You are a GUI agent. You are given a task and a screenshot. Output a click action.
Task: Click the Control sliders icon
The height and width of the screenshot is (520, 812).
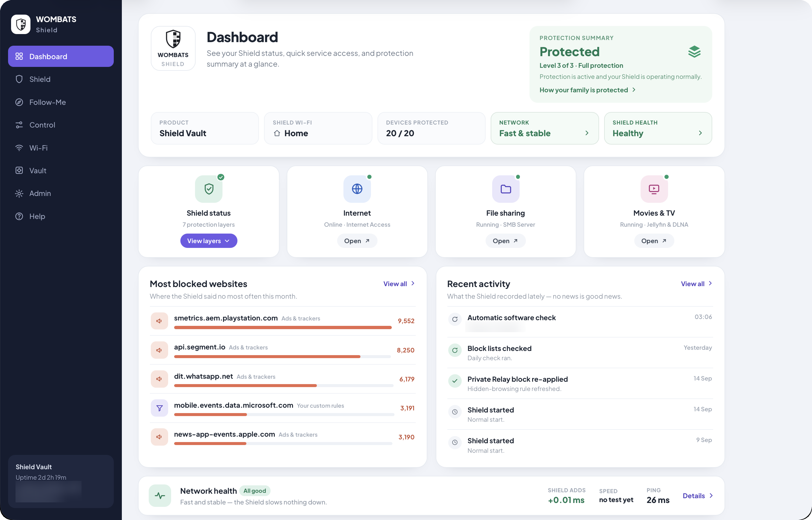tap(19, 125)
